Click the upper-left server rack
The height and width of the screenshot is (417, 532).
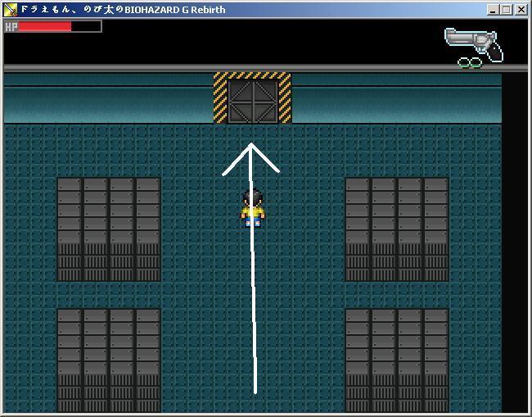coord(109,229)
